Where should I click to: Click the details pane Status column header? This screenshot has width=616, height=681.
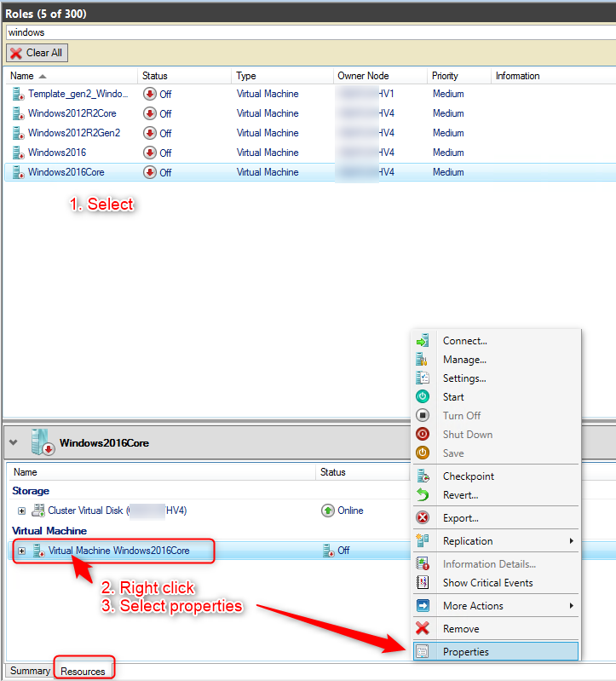click(x=362, y=472)
